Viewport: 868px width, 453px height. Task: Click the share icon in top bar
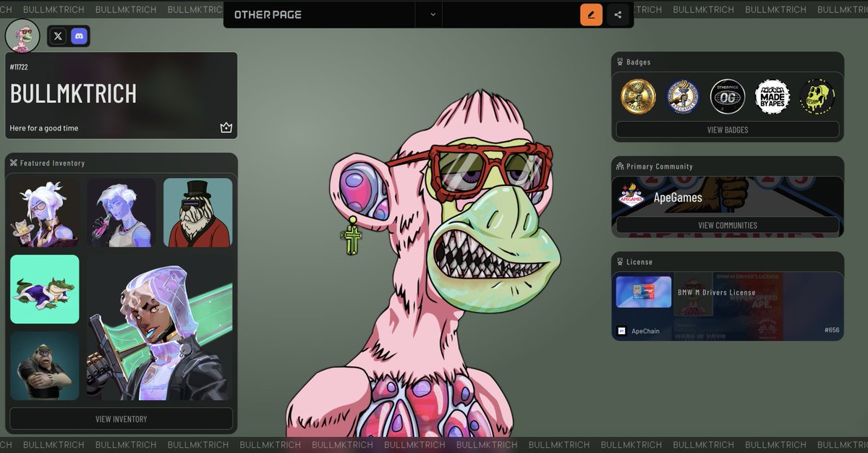pos(618,14)
